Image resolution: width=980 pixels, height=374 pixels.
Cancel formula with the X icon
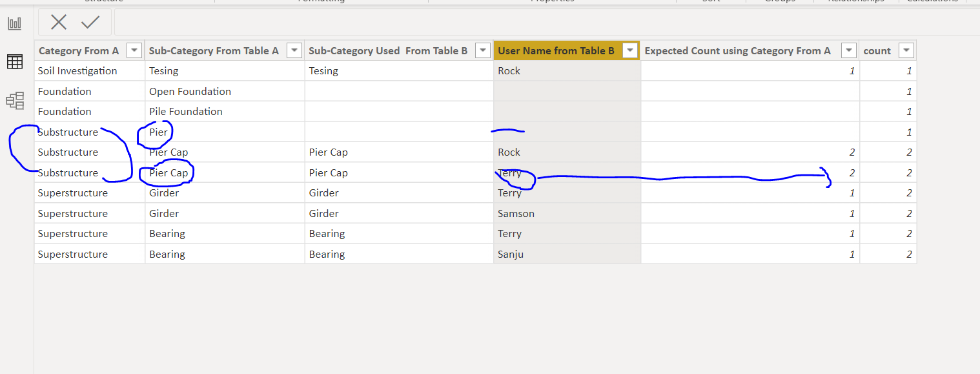[x=59, y=23]
